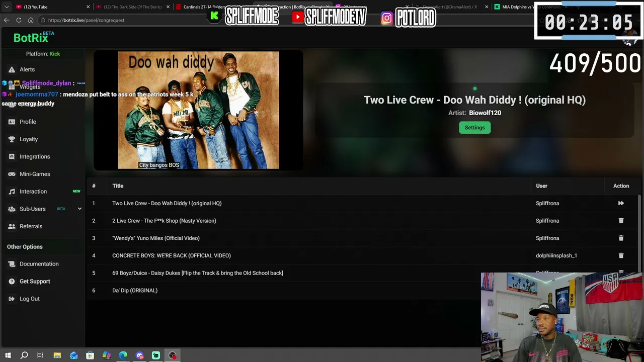Skip the current Doo Wah Diddy song

click(621, 203)
